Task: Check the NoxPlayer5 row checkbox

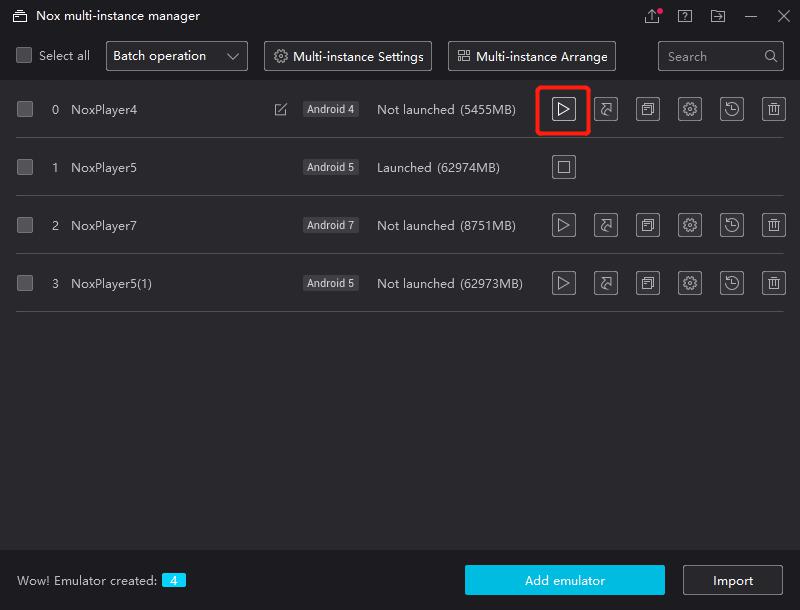Action: 25,167
